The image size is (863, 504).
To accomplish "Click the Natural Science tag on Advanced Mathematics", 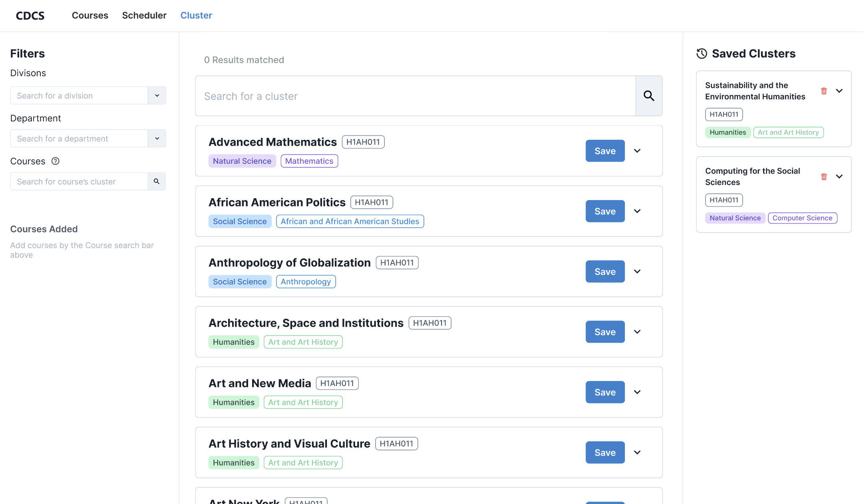I will [x=242, y=161].
